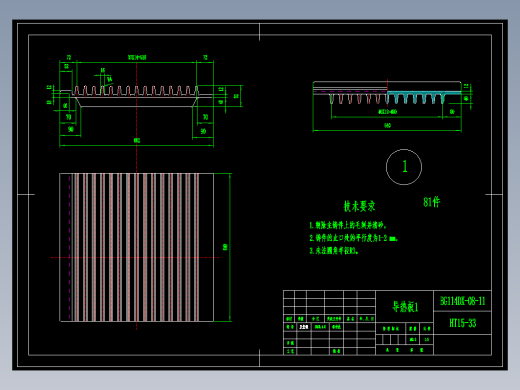Select the 72 dimension at top left

pos(68,57)
